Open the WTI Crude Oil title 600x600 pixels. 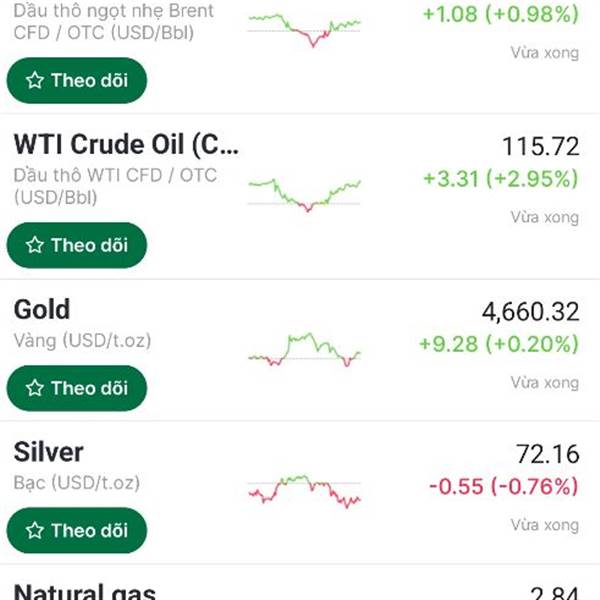(x=127, y=145)
